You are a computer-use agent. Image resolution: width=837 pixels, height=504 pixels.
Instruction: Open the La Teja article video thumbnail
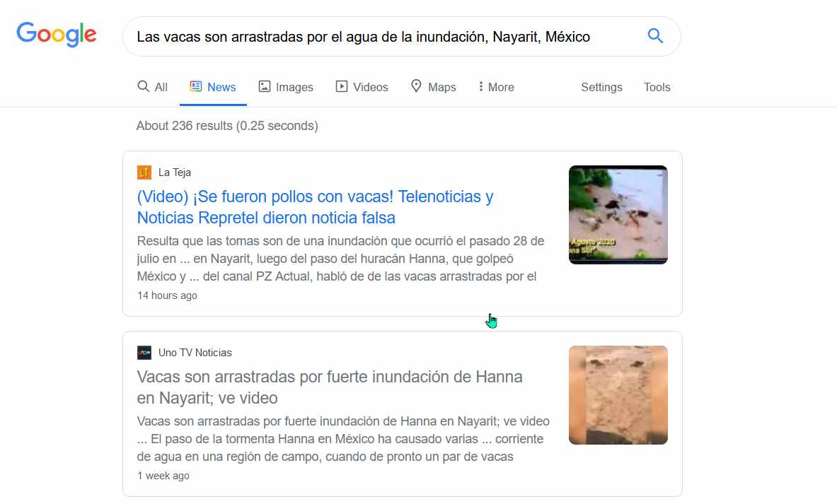point(618,214)
